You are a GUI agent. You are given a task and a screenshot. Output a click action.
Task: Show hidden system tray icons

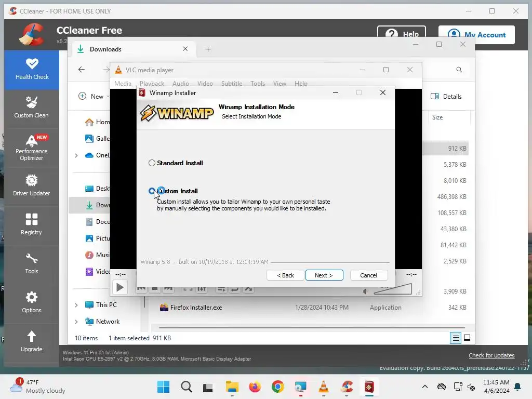pos(425,387)
